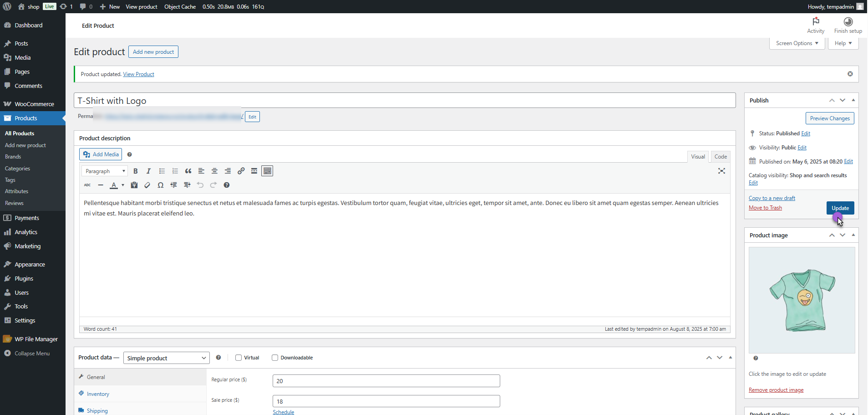Toggle the editor toolbar toggle icon

tap(267, 171)
